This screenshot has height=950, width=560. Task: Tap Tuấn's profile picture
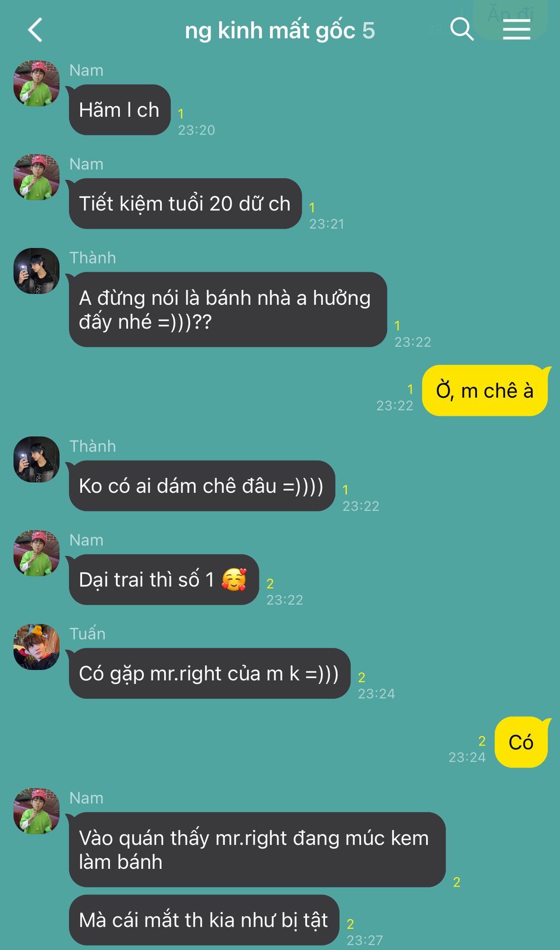click(x=37, y=647)
